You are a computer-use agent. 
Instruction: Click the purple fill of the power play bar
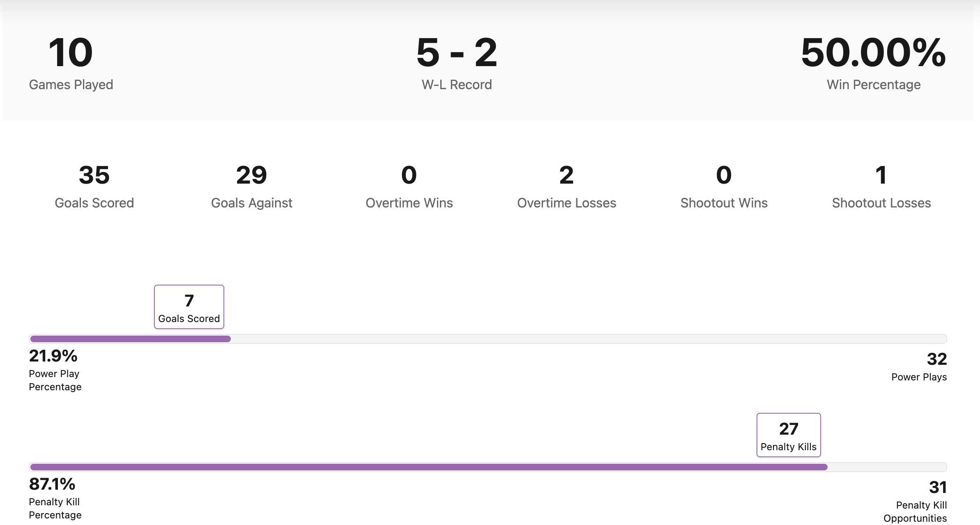[131, 339]
